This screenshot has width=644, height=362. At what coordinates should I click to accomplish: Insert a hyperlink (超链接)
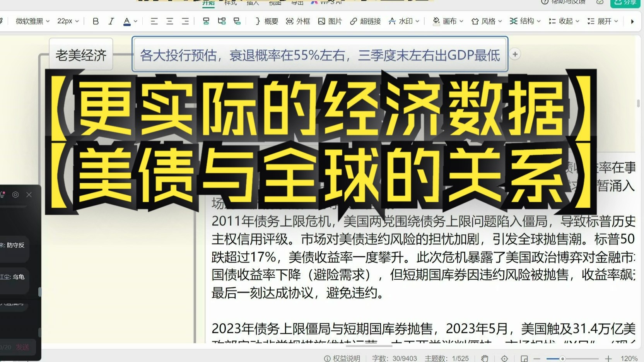tap(366, 21)
